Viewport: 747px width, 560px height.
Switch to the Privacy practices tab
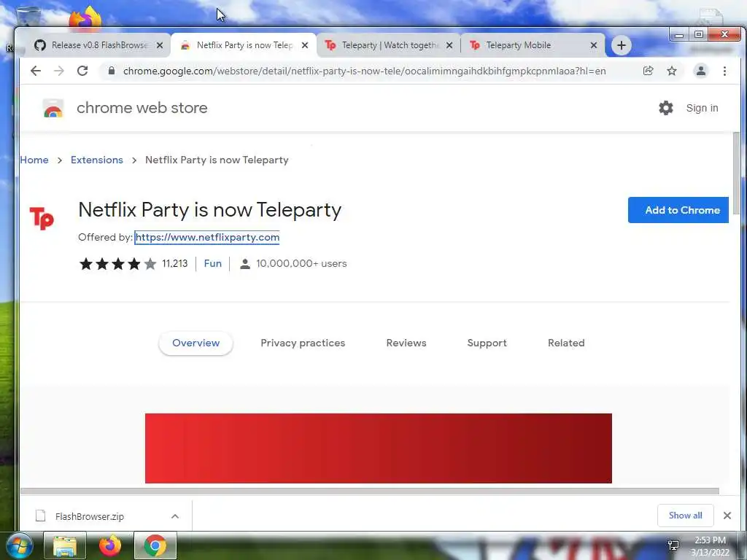coord(303,343)
